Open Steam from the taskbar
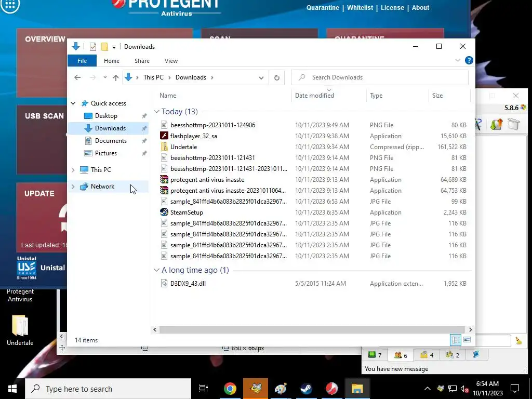 tap(307, 389)
